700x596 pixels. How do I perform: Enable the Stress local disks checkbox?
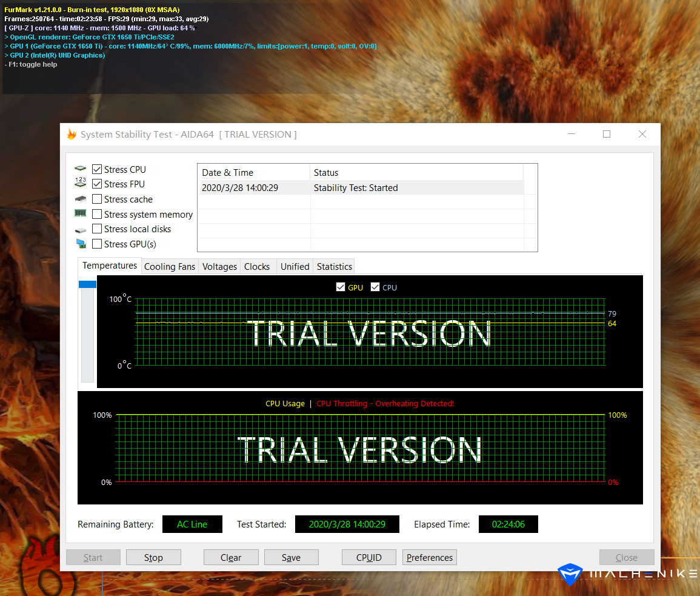click(97, 229)
